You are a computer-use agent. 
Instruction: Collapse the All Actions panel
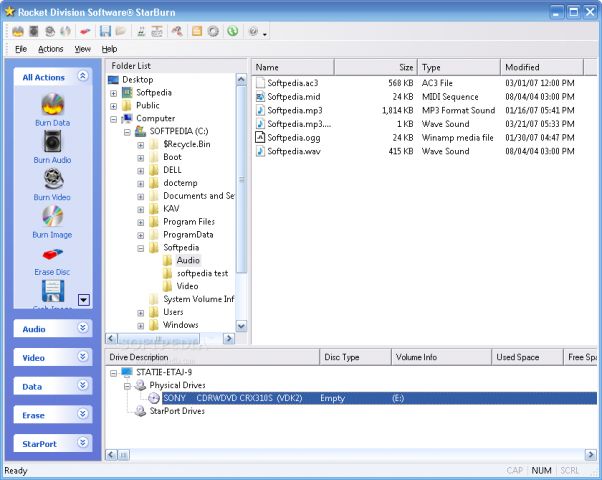[x=83, y=76]
